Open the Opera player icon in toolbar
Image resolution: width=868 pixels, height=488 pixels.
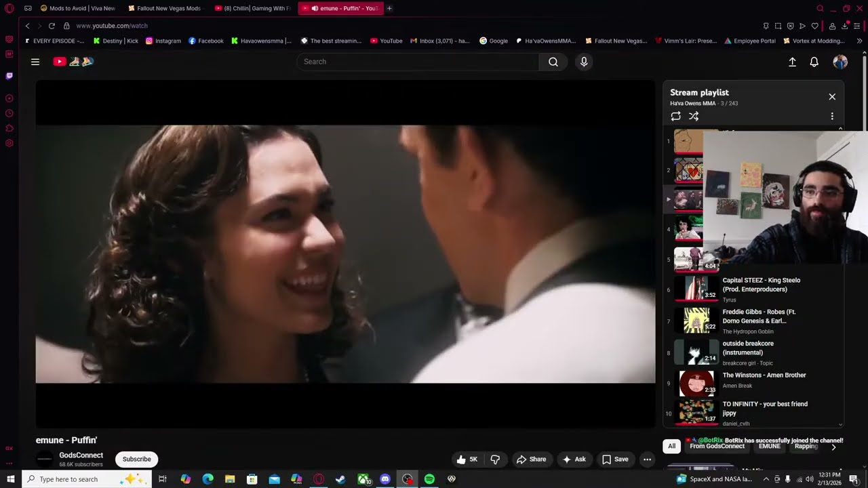click(802, 26)
